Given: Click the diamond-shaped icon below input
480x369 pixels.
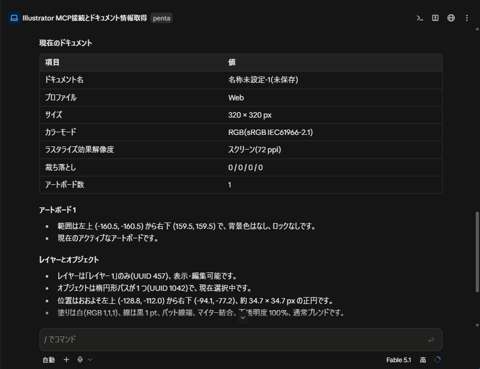Looking at the screenshot, I should [x=80, y=359].
